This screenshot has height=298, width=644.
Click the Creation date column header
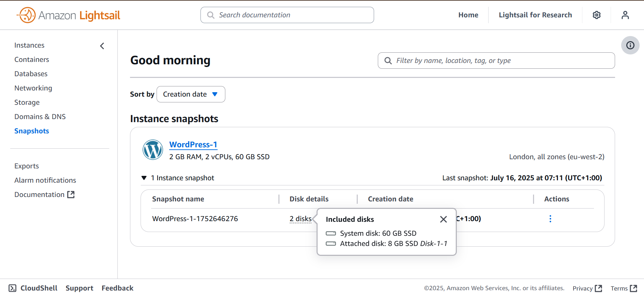[x=391, y=199]
